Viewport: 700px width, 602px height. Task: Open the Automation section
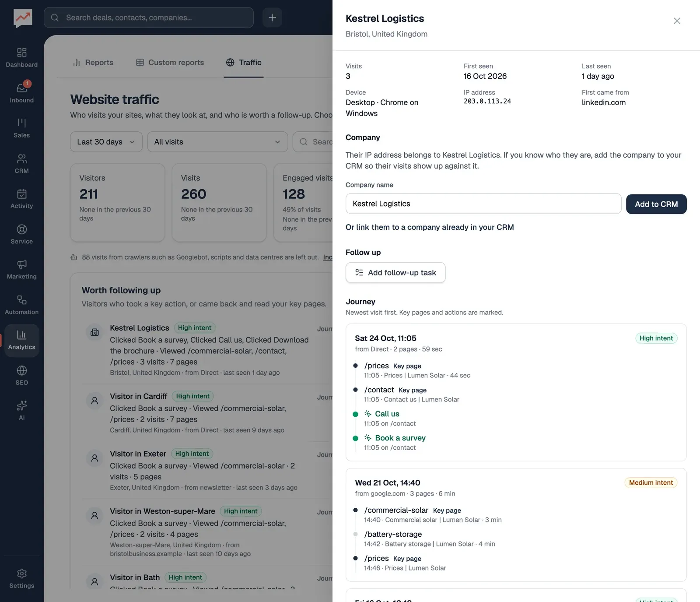21,305
